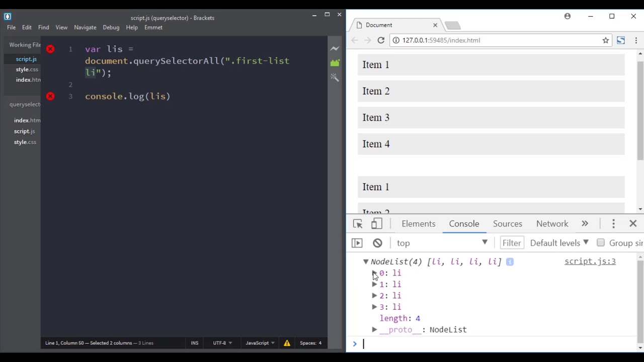Viewport: 644px width, 362px height.
Task: Open the Edit menu
Action: point(27,28)
